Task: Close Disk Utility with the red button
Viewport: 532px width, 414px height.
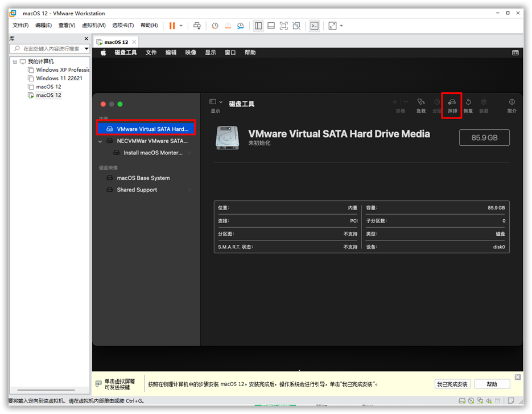Action: (103, 104)
